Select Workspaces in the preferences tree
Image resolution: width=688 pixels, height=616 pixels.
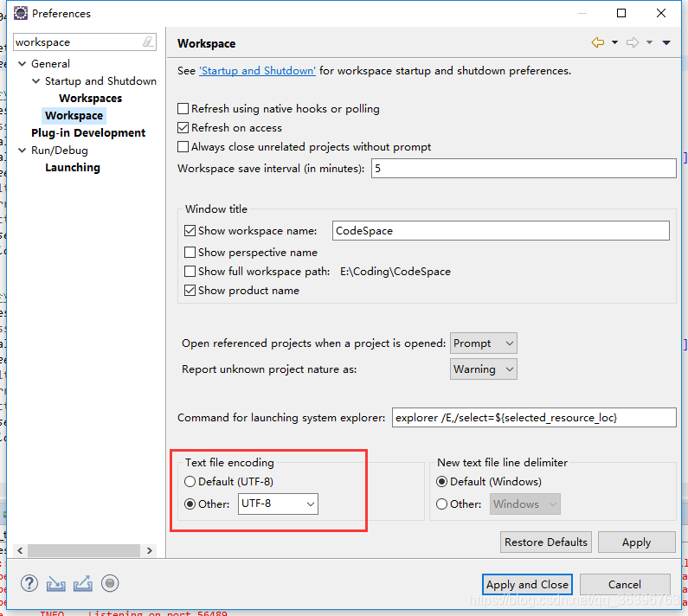[x=90, y=99]
